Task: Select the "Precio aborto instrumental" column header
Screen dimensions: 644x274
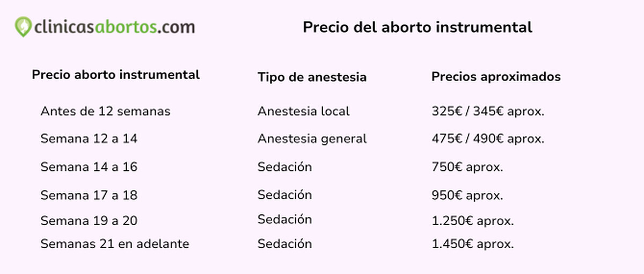Action: 115,75
